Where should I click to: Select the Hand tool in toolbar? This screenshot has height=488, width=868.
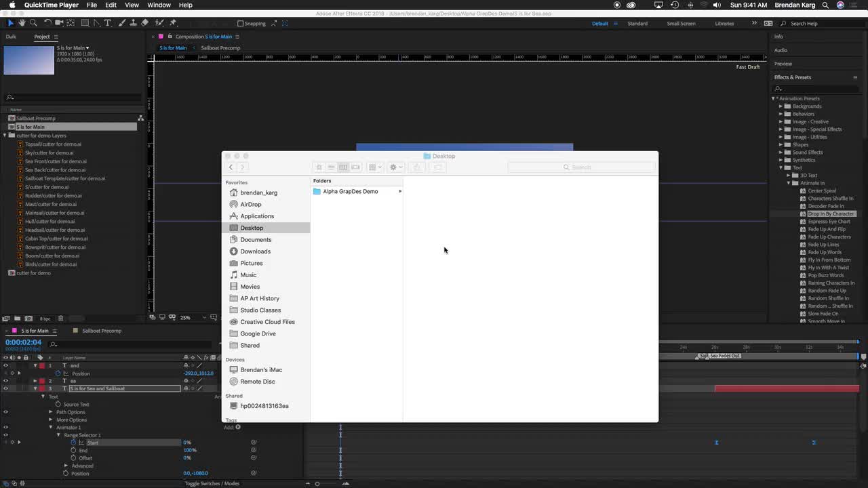click(x=22, y=23)
